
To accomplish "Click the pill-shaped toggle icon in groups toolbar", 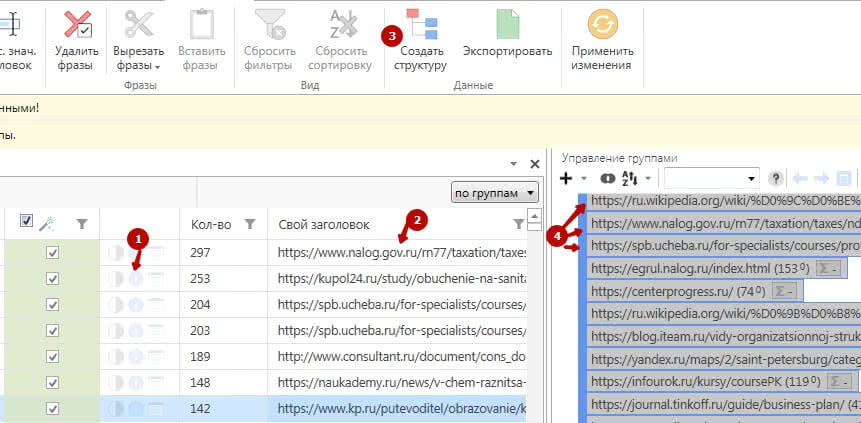I will [608, 179].
